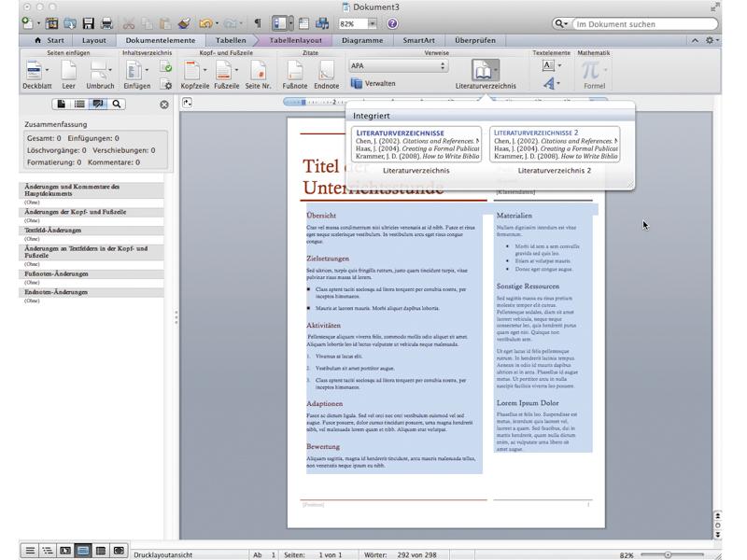Click the undo arrow icon

click(205, 23)
